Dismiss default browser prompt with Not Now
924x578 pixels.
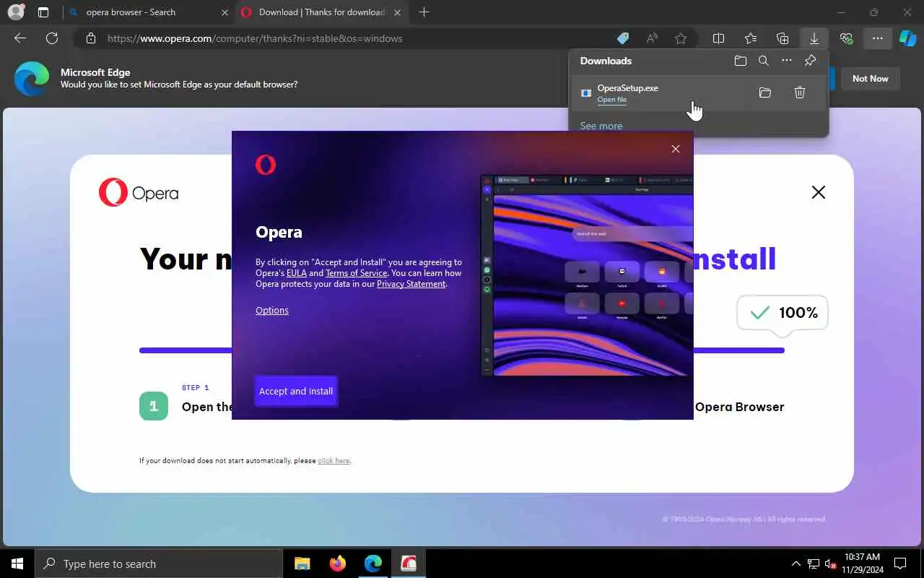870,79
